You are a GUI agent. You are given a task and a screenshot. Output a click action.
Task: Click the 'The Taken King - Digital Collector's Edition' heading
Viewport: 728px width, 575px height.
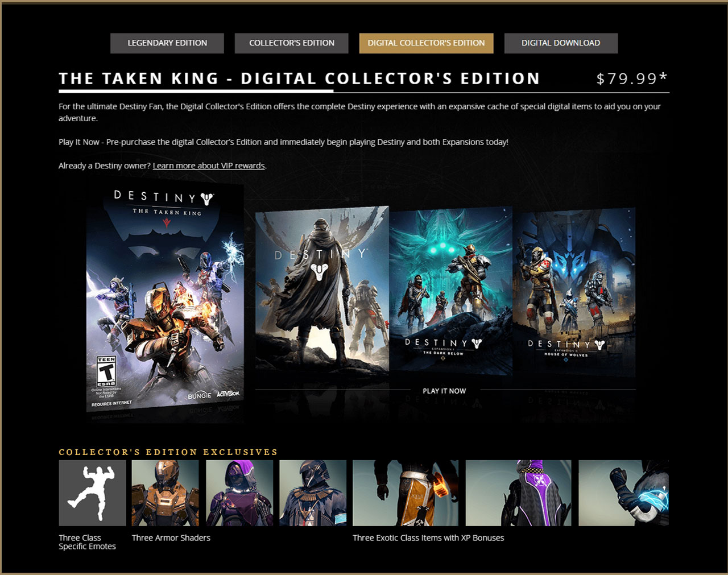[299, 78]
